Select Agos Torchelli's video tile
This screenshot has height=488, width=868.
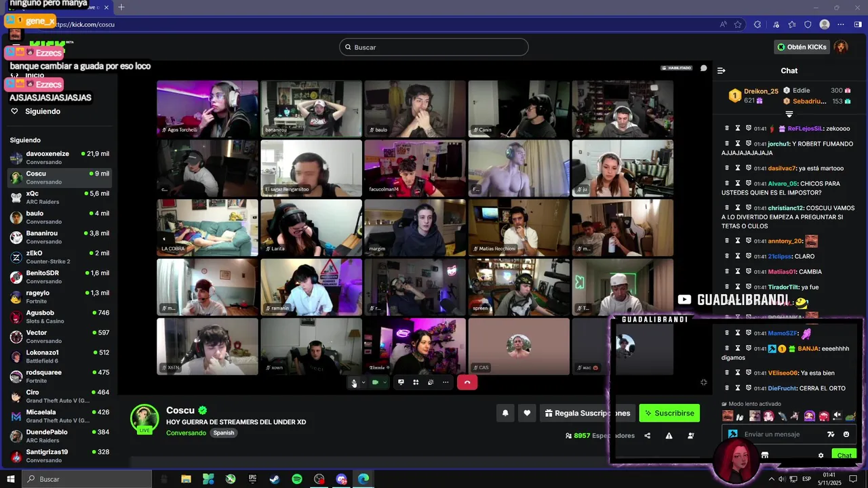208,108
